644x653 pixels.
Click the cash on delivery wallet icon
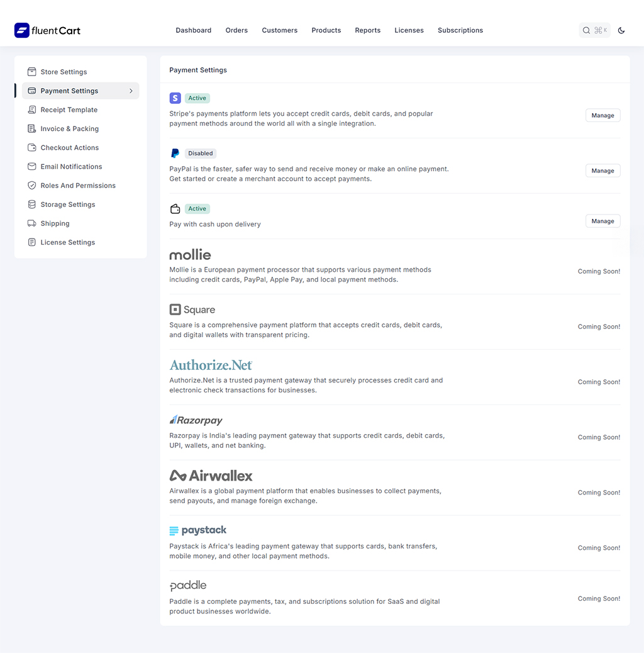point(175,209)
